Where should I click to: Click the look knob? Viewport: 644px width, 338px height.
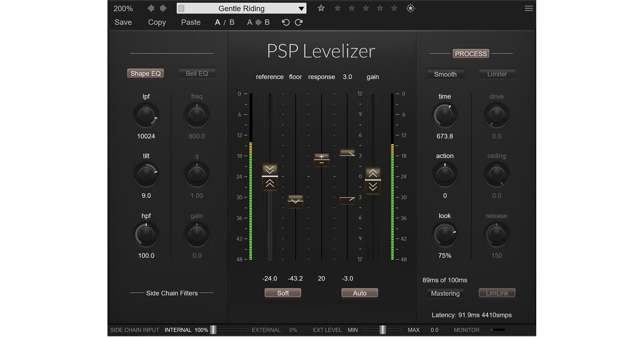445,235
